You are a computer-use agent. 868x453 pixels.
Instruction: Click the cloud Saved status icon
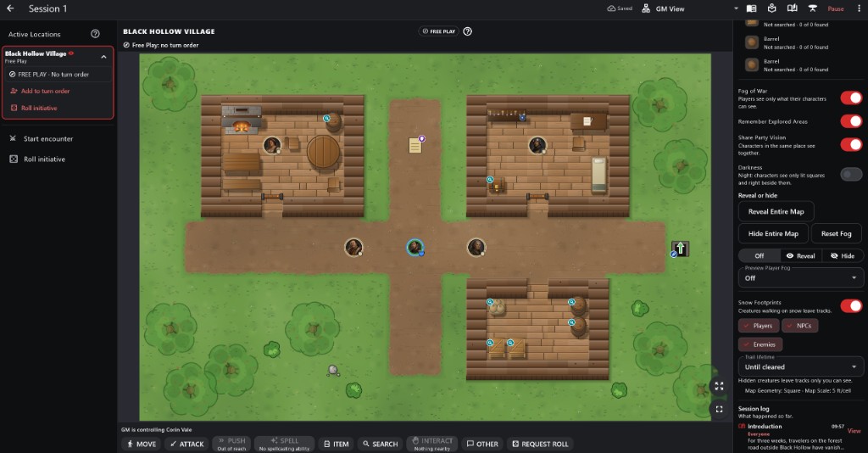click(x=611, y=8)
